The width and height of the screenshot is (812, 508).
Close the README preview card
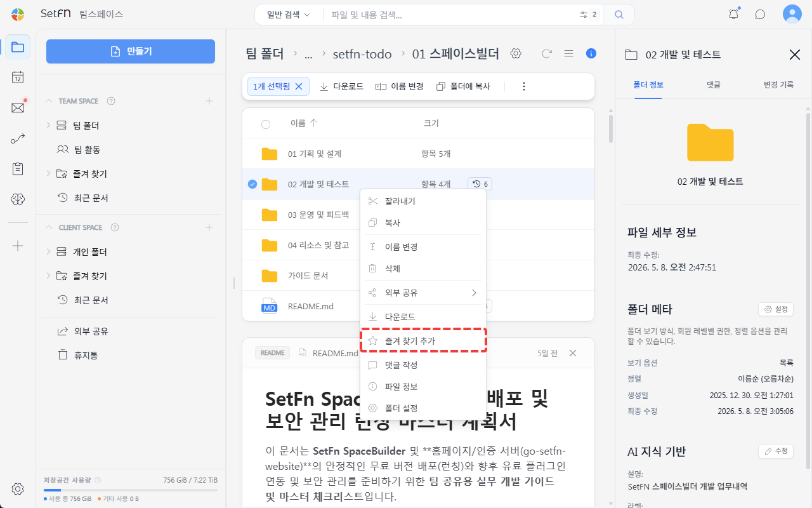[x=572, y=353]
